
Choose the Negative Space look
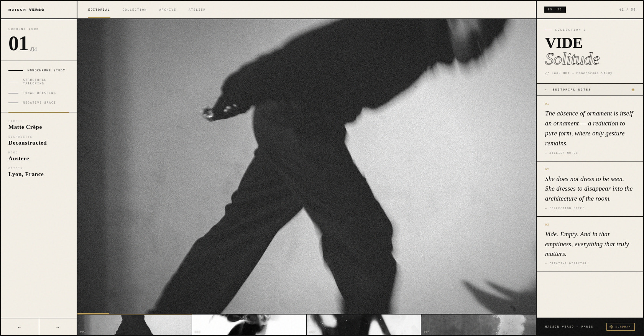point(39,103)
